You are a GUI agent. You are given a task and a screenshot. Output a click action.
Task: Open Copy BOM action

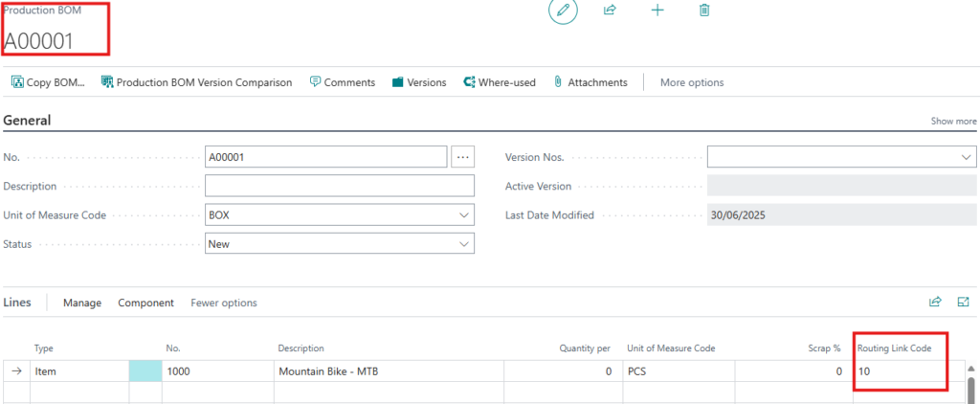coord(48,82)
